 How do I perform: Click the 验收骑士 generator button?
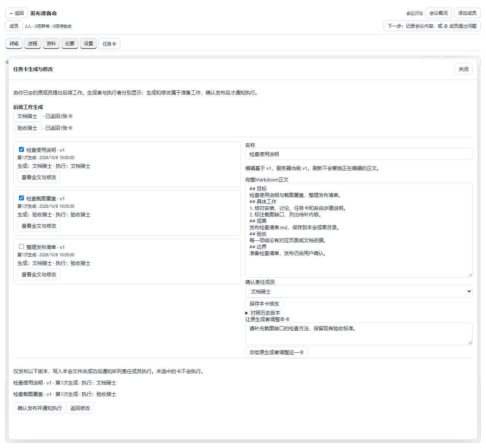click(x=27, y=128)
